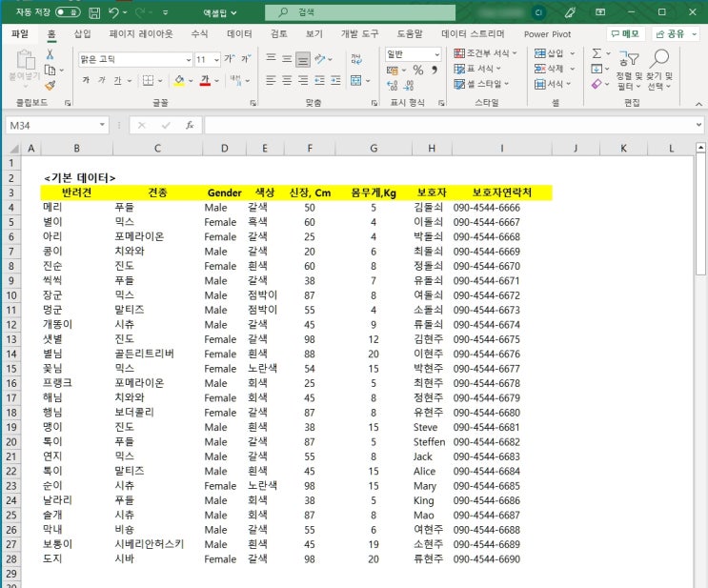Toggle Bold formatting
The image size is (708, 588).
tap(86, 80)
